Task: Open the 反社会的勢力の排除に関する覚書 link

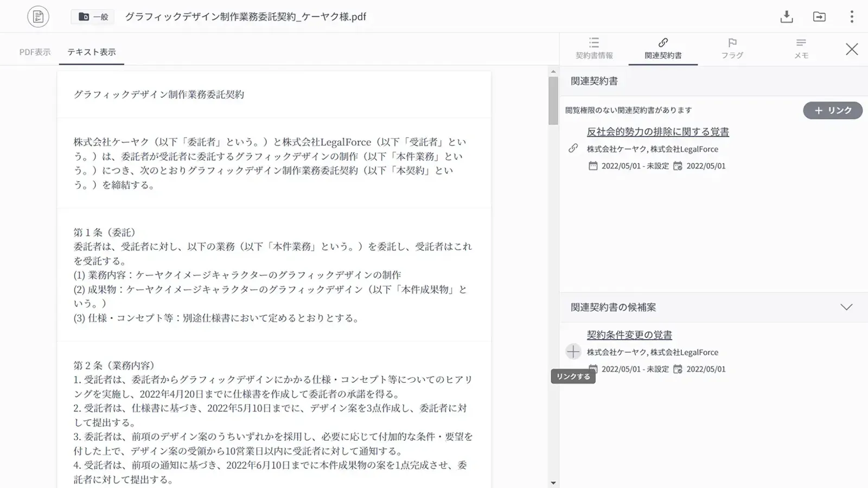Action: coord(658,132)
